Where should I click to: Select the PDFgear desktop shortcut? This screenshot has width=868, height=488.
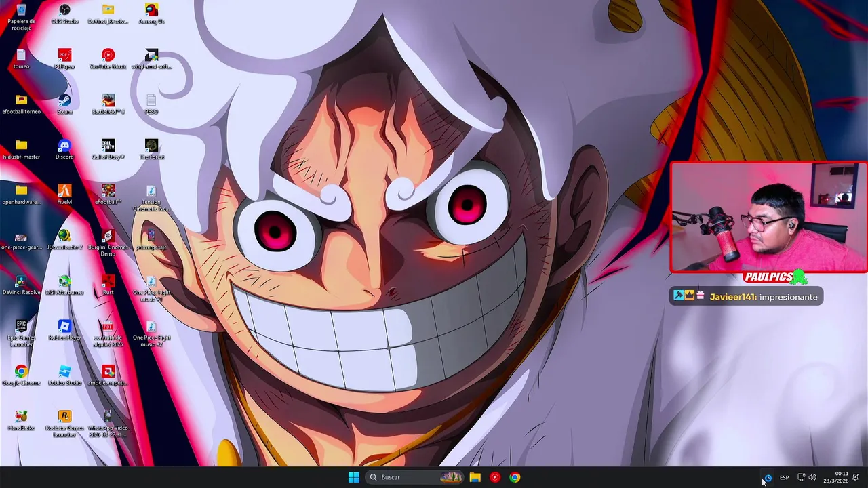pos(64,60)
